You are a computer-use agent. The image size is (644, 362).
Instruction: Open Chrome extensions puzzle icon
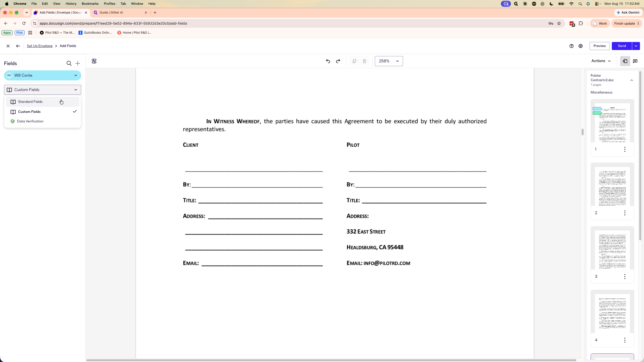pyautogui.click(x=581, y=23)
